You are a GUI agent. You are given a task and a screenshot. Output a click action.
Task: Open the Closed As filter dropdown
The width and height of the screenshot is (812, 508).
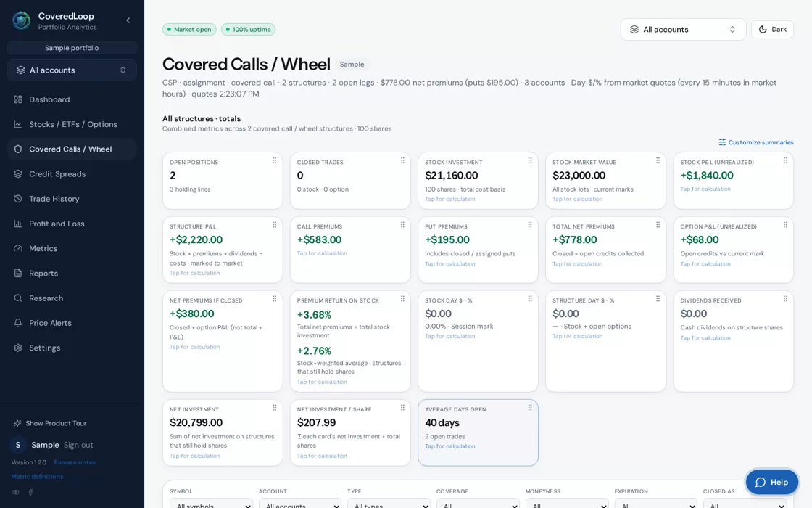[x=745, y=504]
